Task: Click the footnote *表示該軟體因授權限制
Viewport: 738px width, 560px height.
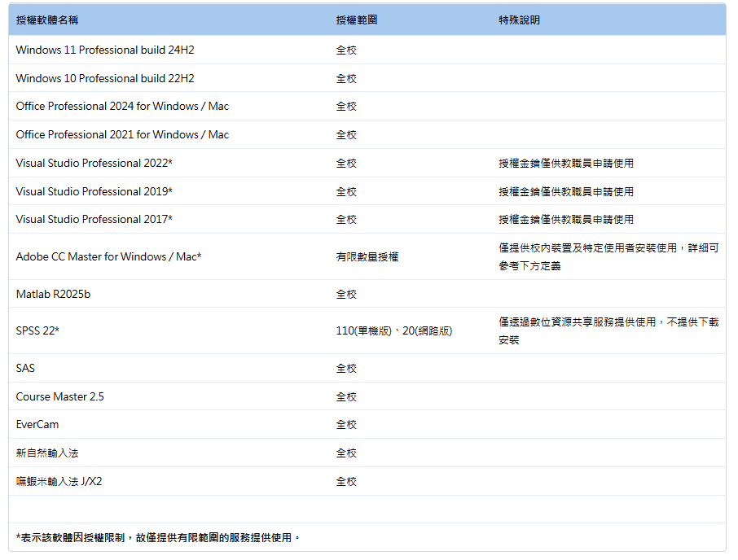Action: pyautogui.click(x=158, y=537)
